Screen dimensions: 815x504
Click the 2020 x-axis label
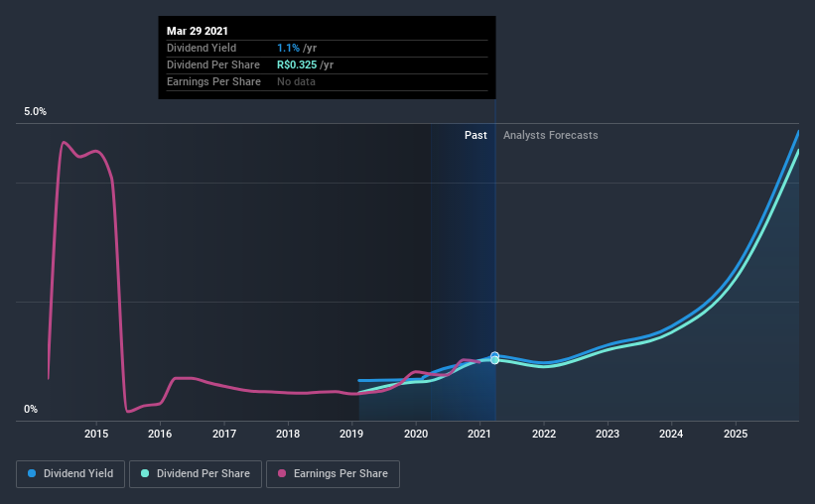pos(416,434)
